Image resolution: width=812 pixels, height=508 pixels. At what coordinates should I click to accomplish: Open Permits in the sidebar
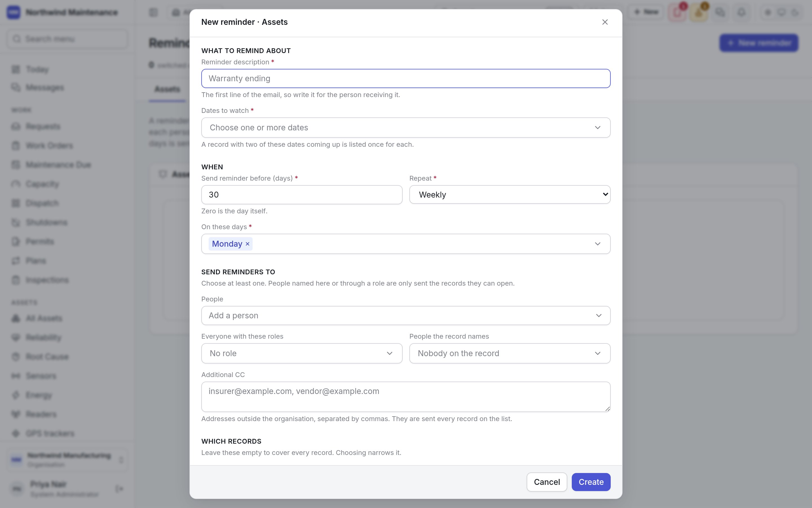click(x=67, y=242)
